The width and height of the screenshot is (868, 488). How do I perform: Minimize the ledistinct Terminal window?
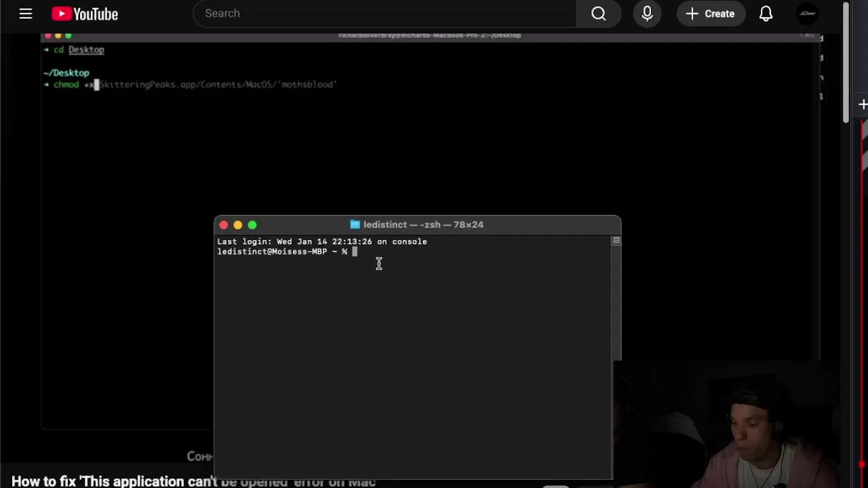(x=238, y=225)
